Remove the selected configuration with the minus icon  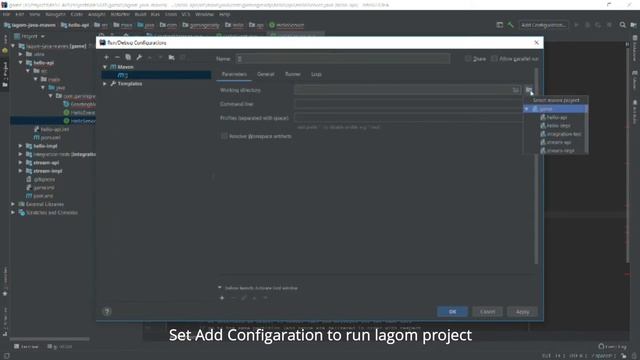click(x=117, y=58)
